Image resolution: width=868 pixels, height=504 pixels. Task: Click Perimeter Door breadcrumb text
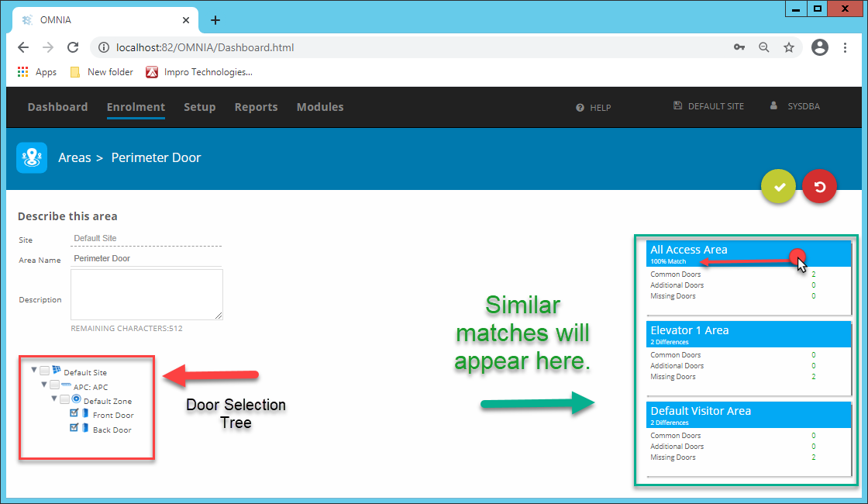(156, 158)
